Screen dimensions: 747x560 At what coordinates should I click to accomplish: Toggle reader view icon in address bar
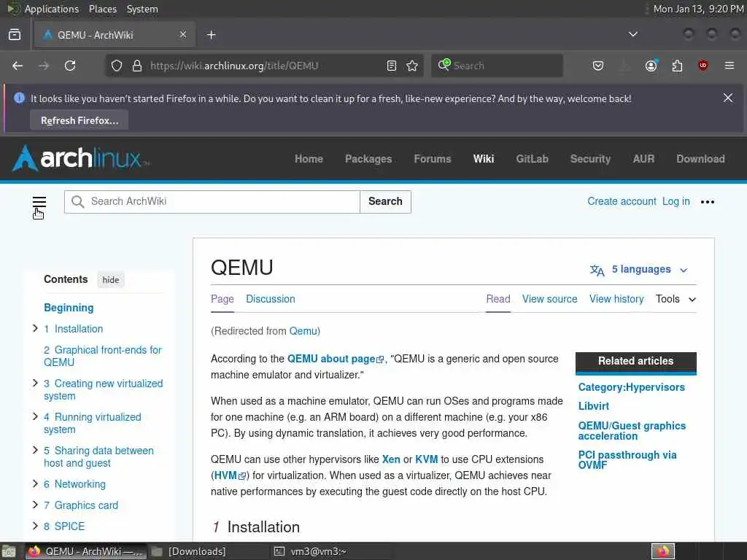(x=392, y=66)
